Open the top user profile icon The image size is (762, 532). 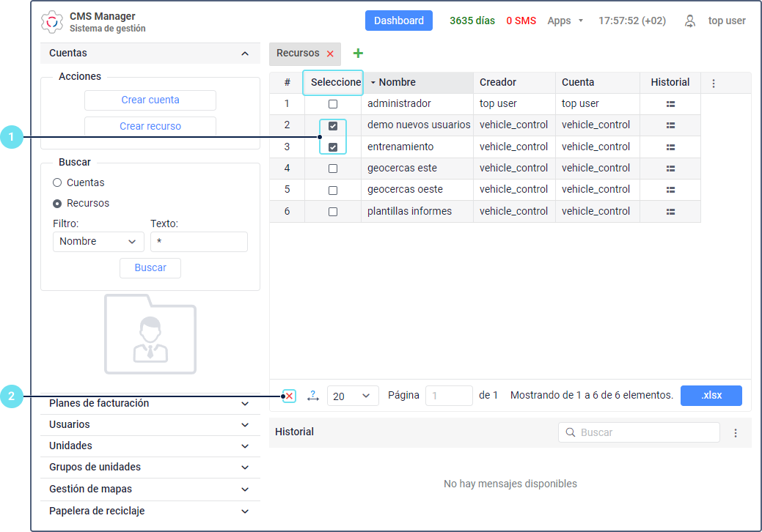[689, 21]
